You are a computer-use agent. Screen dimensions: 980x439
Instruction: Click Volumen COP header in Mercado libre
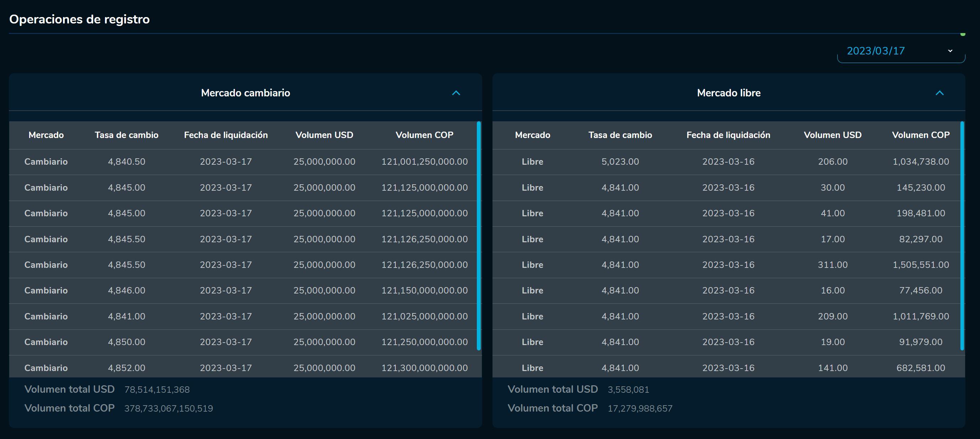pyautogui.click(x=920, y=135)
